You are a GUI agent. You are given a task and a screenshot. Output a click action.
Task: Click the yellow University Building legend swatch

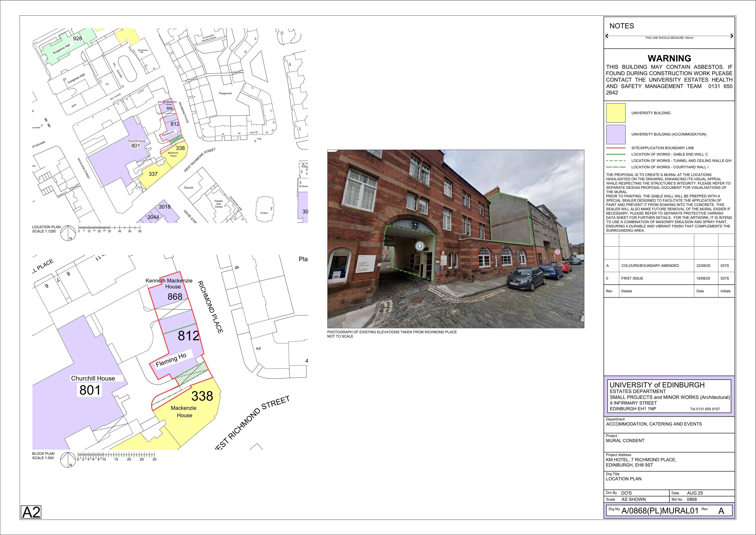pyautogui.click(x=616, y=113)
